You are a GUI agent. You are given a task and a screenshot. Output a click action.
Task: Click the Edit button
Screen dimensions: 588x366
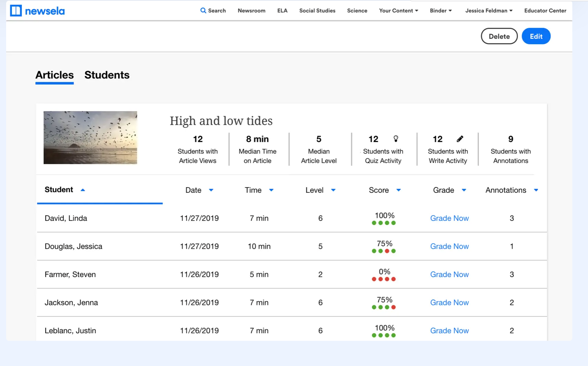point(536,36)
